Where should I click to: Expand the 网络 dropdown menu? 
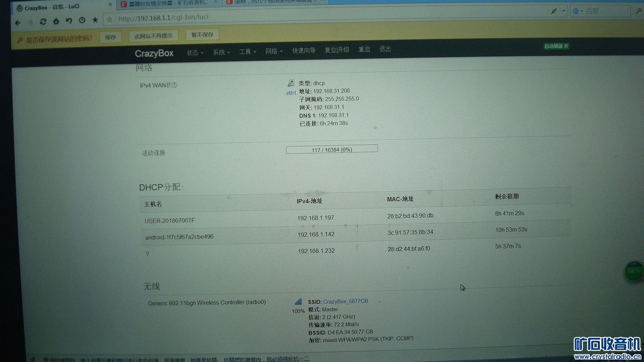(274, 51)
